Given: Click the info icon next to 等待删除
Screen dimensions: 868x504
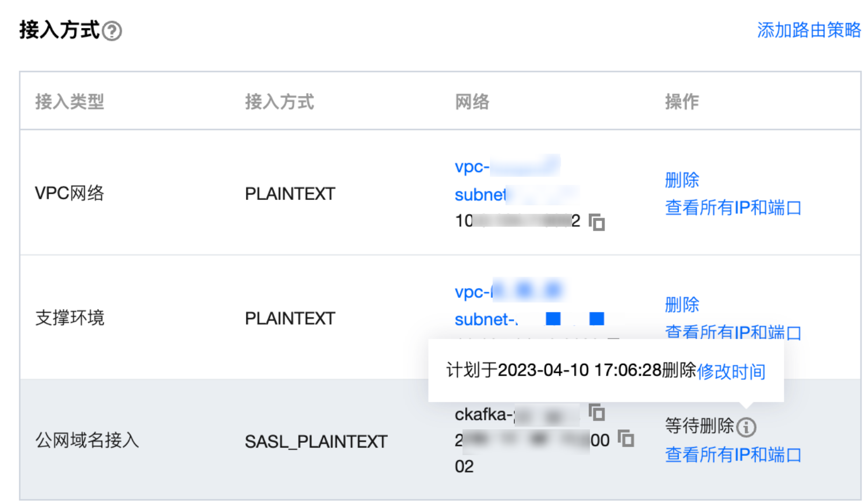Looking at the screenshot, I should [746, 427].
